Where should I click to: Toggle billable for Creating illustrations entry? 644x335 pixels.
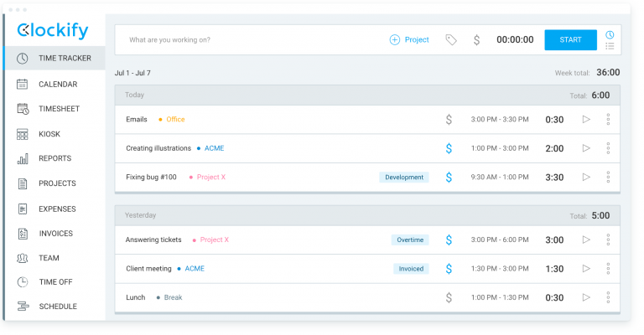click(449, 148)
